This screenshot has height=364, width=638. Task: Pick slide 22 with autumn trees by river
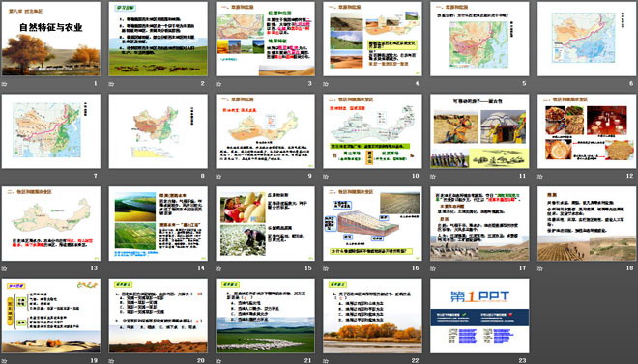coord(372,316)
